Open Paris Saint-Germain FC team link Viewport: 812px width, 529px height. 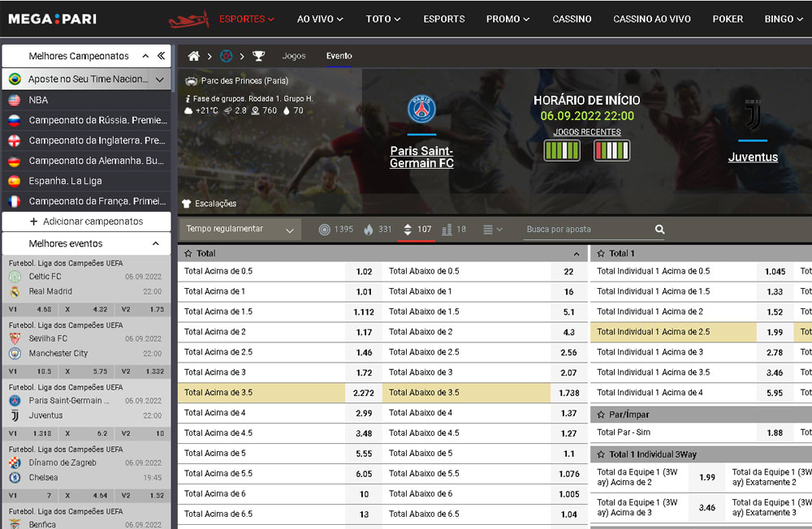point(421,157)
